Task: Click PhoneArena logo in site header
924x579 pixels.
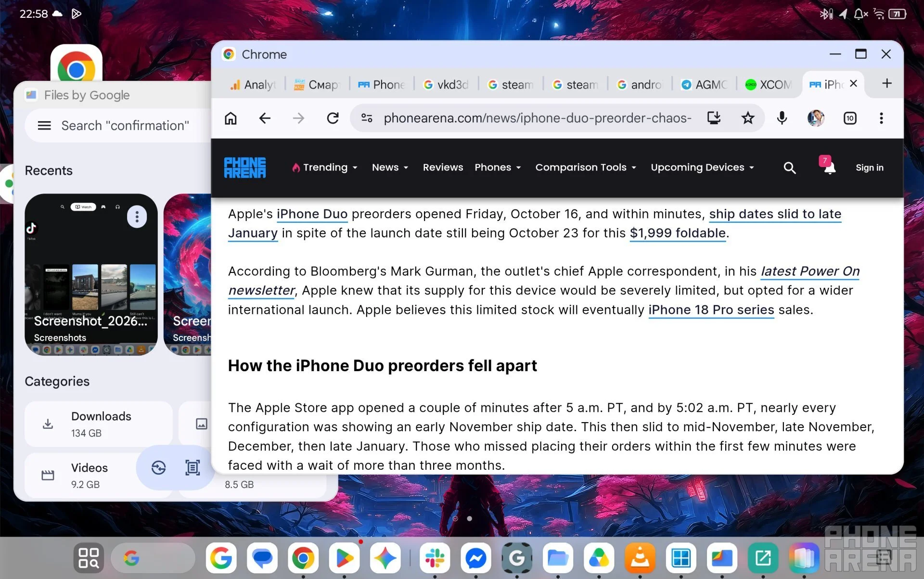Action: (x=245, y=167)
